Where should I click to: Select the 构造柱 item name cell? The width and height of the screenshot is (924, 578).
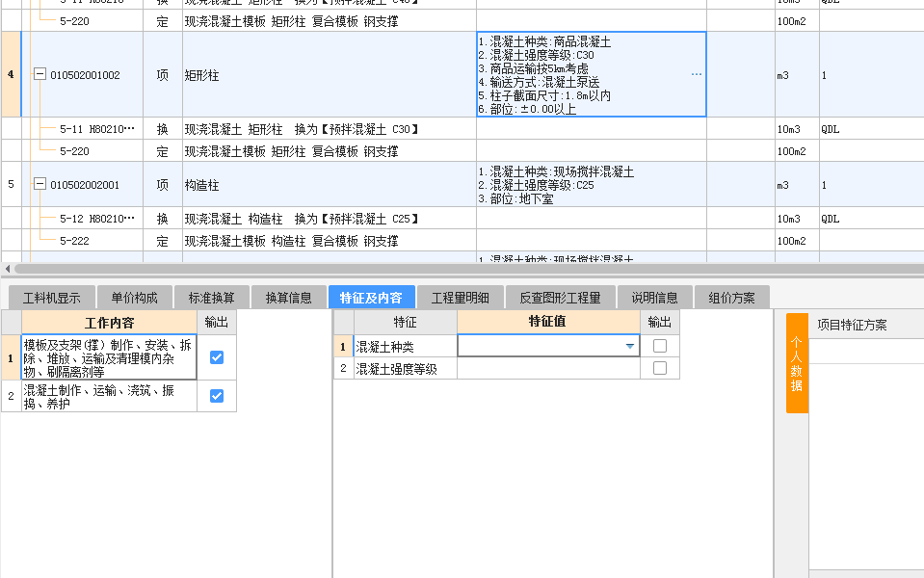pyautogui.click(x=330, y=184)
